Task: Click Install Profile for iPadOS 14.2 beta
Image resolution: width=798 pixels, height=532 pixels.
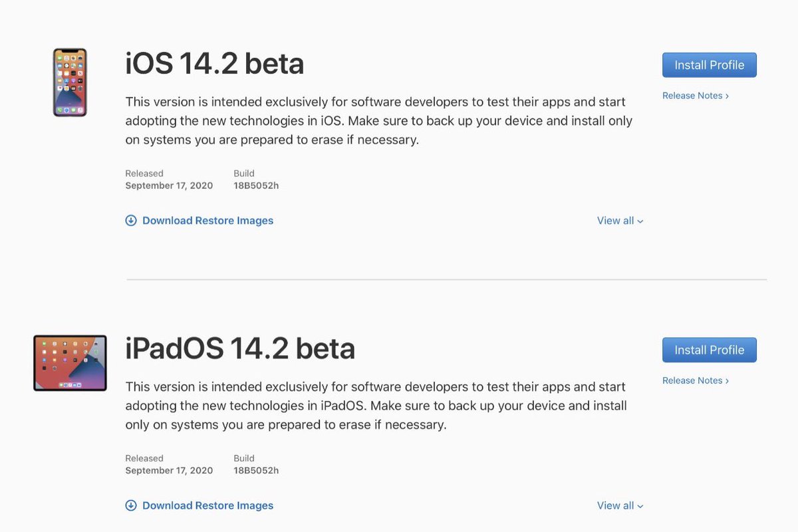Action: 709,349
